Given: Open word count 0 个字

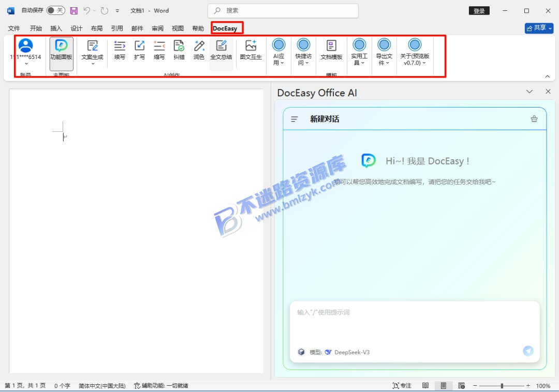Looking at the screenshot, I should click(x=62, y=386).
